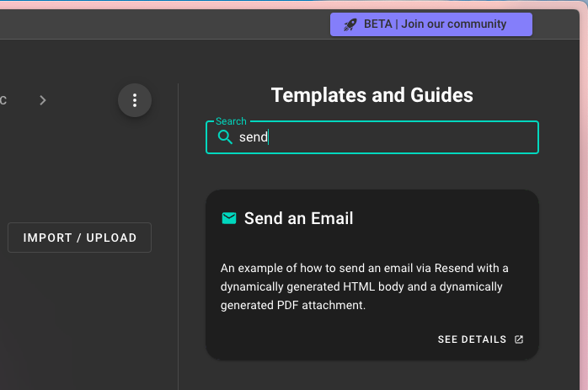Select the email template description text
588x390 pixels.
pos(364,286)
